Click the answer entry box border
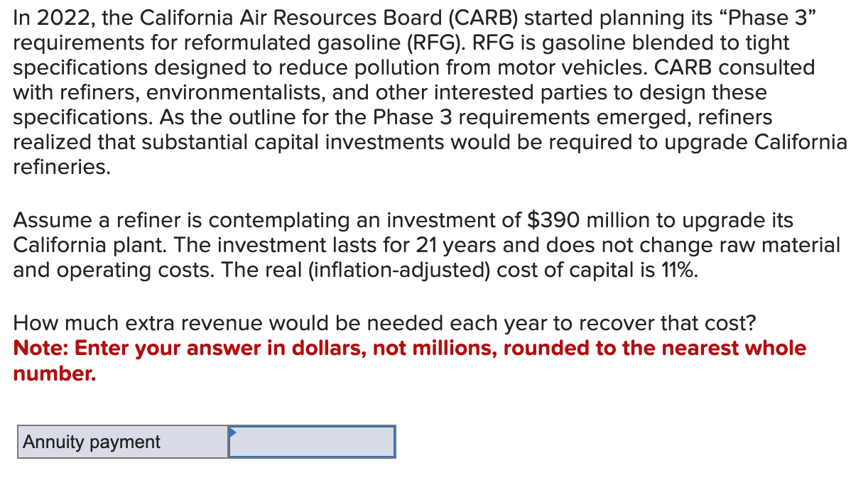 tap(311, 427)
